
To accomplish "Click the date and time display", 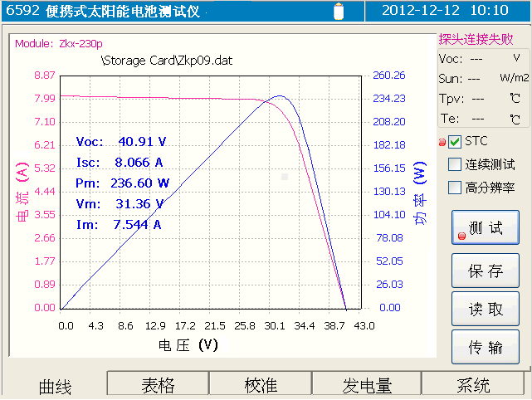I will click(x=443, y=11).
